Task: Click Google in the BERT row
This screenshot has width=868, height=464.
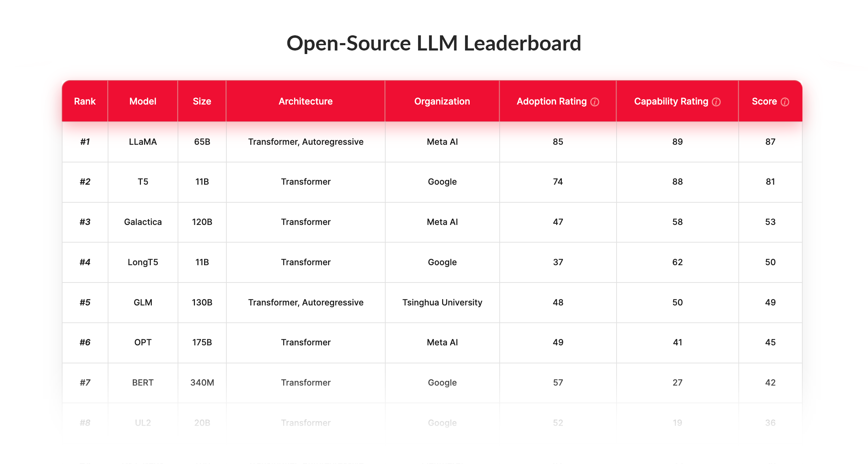Action: pyautogui.click(x=442, y=382)
